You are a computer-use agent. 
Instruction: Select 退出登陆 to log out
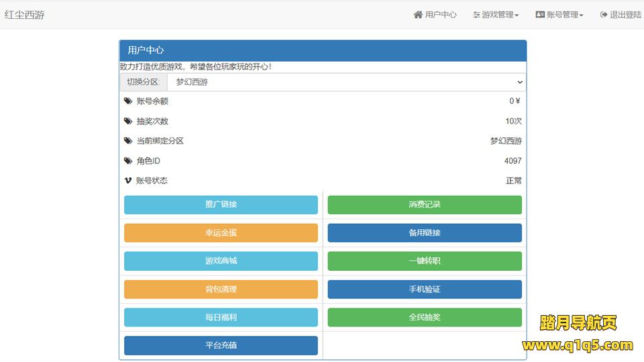pos(625,15)
